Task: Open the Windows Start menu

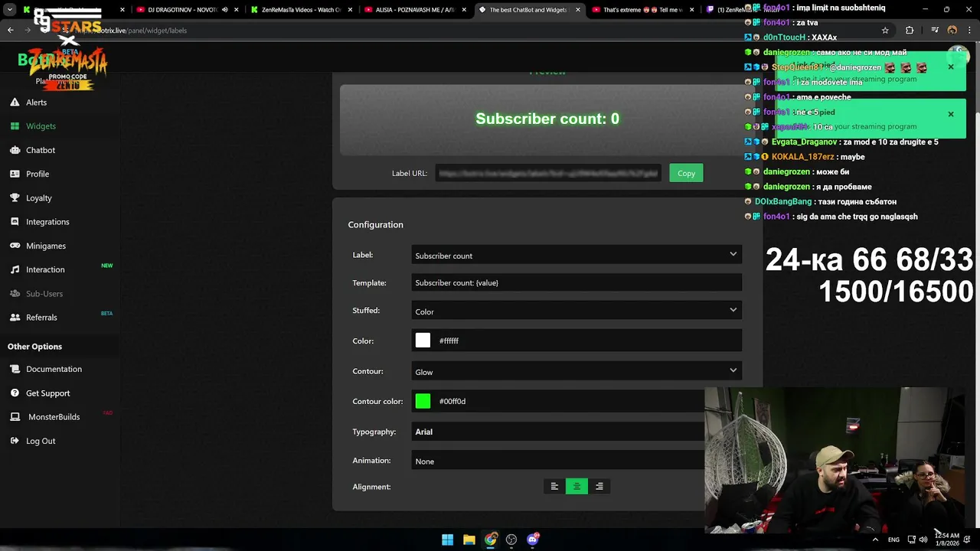Action: [448, 540]
